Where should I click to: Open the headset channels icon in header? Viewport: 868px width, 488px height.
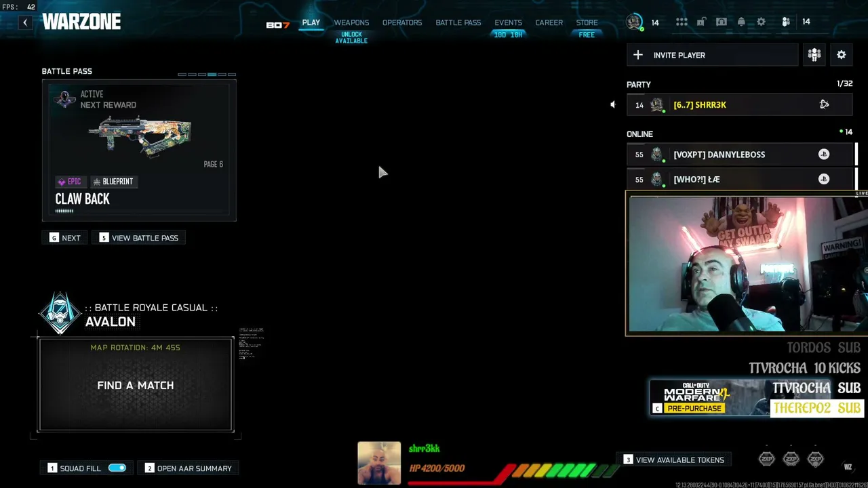click(x=722, y=22)
